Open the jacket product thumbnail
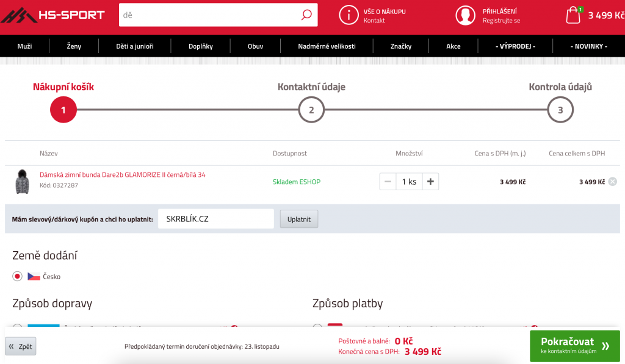 click(x=23, y=182)
